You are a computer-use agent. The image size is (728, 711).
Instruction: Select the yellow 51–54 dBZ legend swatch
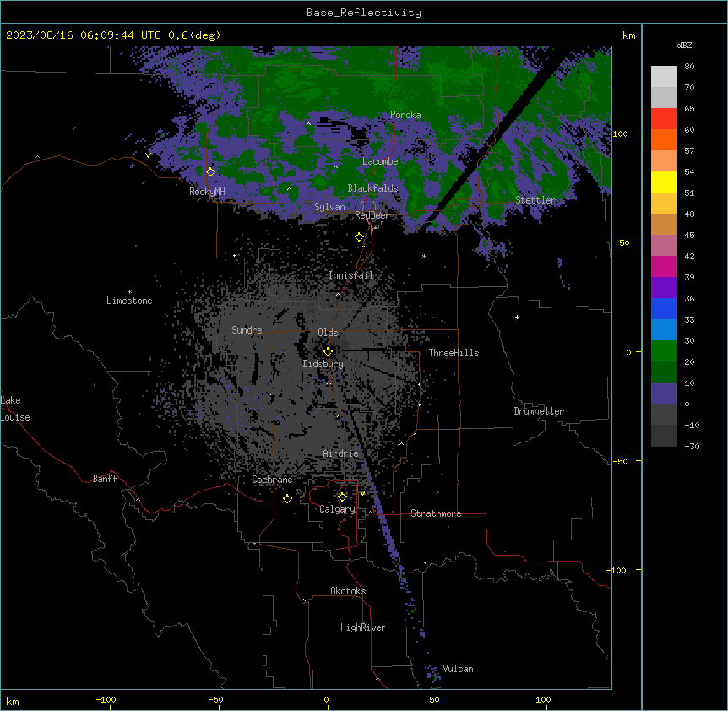point(664,182)
